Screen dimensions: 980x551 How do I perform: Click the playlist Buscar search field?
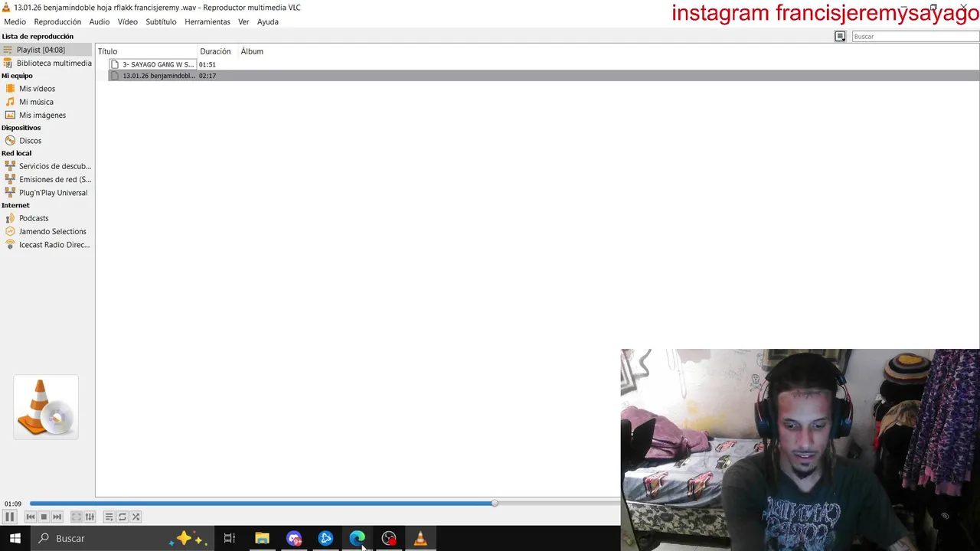915,36
